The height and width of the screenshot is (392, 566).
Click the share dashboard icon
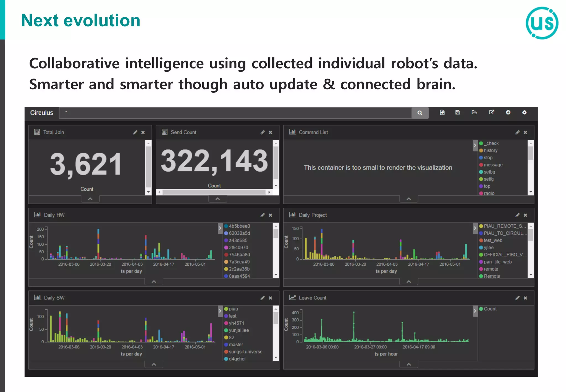[491, 112]
